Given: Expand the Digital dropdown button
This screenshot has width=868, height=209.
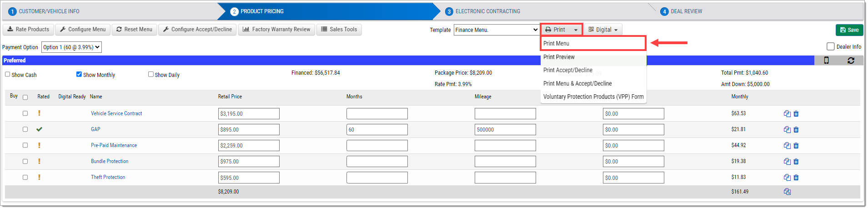Looking at the screenshot, I should coord(603,30).
